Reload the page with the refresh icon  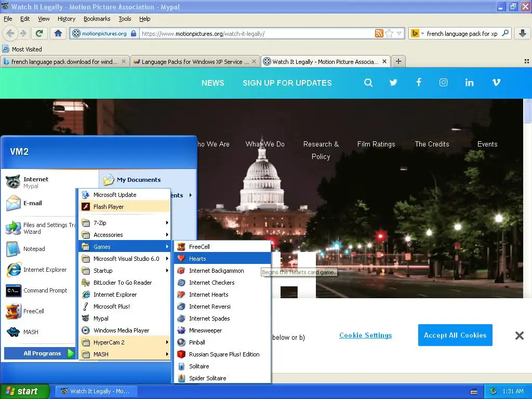point(39,33)
